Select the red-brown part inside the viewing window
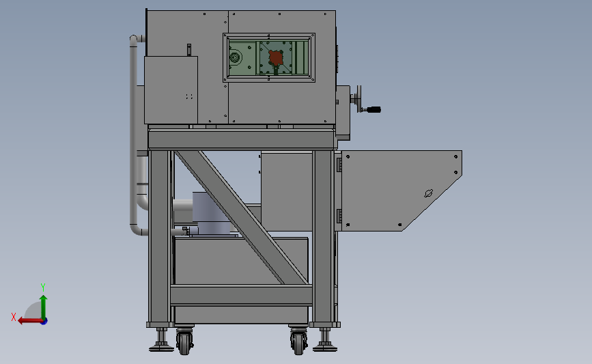The height and width of the screenshot is (364, 592). 276,58
